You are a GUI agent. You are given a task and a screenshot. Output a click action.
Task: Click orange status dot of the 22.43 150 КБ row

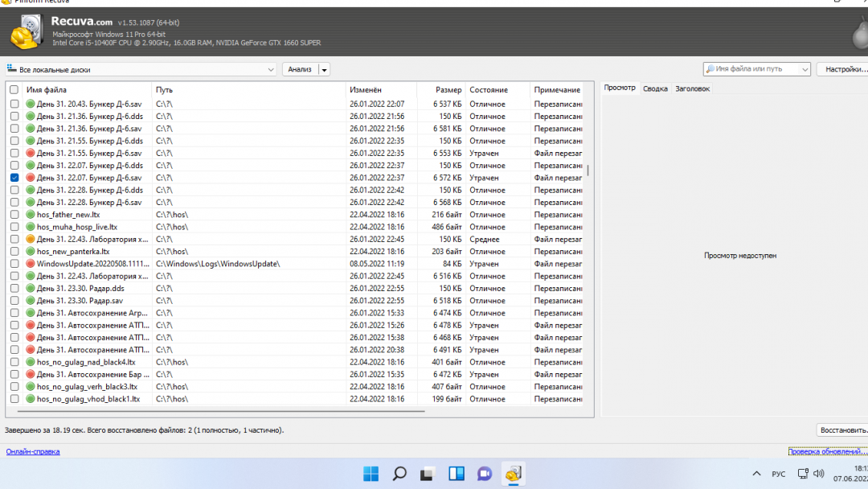(31, 239)
